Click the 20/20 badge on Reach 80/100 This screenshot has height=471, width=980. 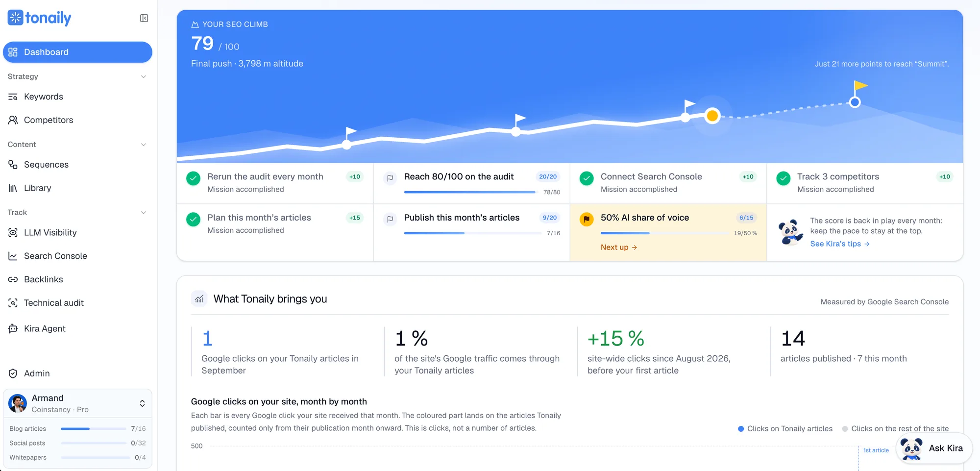pyautogui.click(x=548, y=177)
